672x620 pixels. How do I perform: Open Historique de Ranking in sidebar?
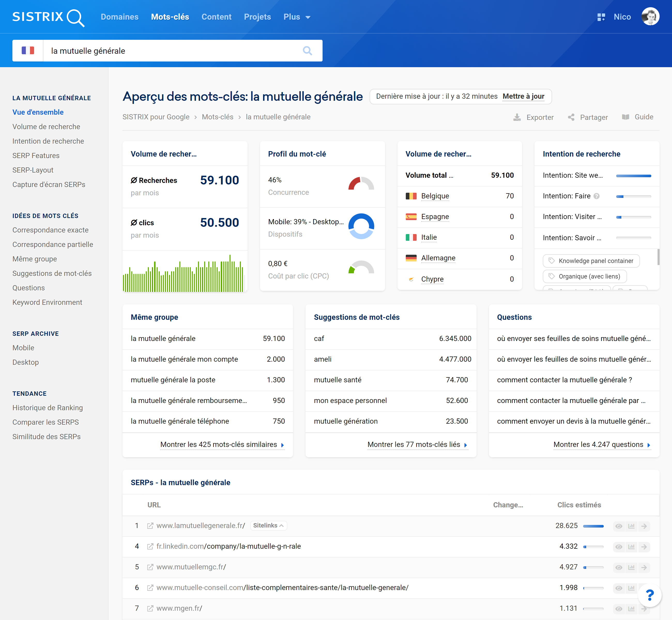tap(48, 408)
